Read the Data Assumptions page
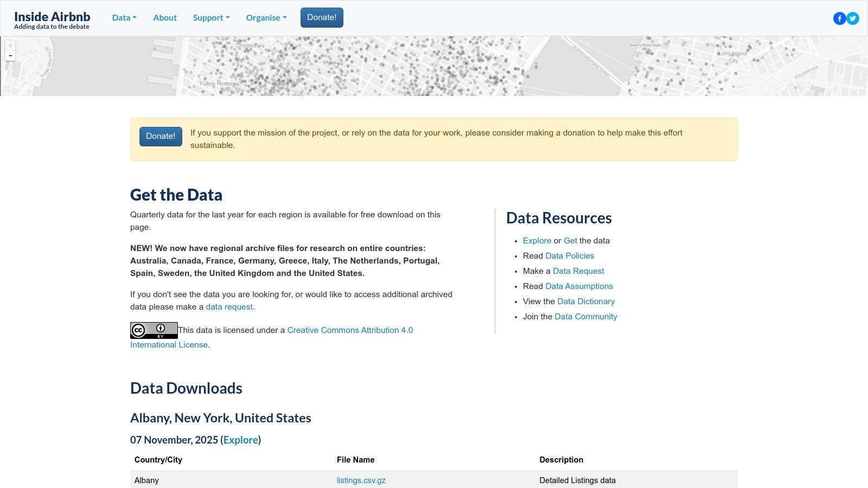Screen dimensions: 868x488 (x=579, y=286)
